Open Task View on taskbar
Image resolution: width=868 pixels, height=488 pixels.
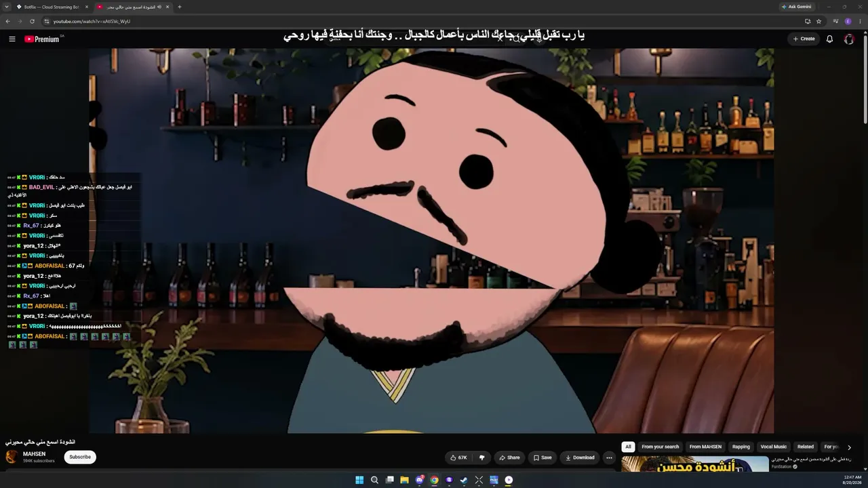point(389,480)
